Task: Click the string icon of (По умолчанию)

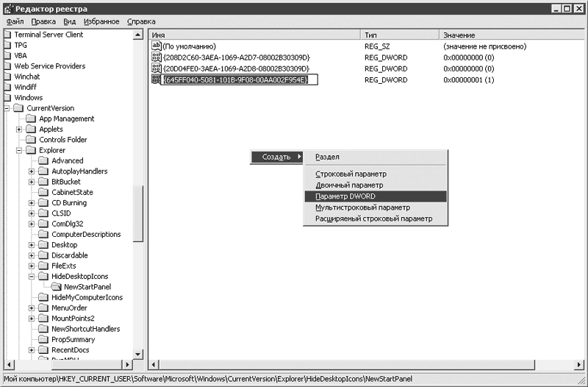Action: [156, 46]
